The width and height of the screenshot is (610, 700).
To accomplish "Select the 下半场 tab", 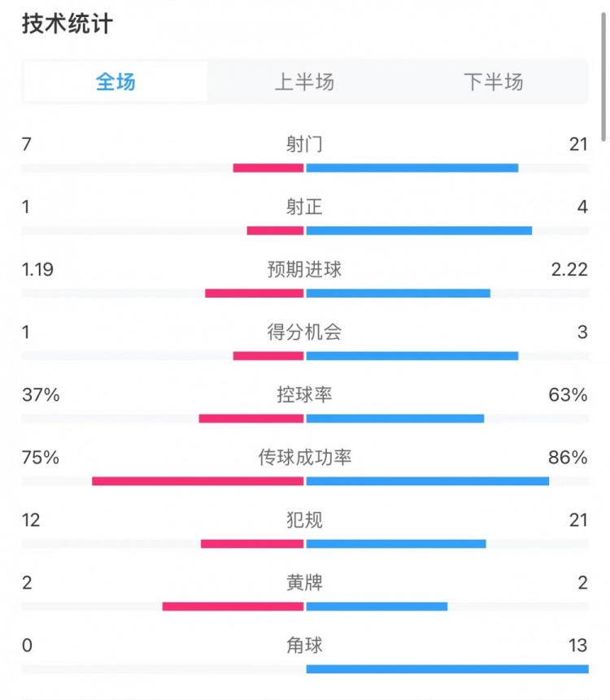I will pyautogui.click(x=493, y=82).
